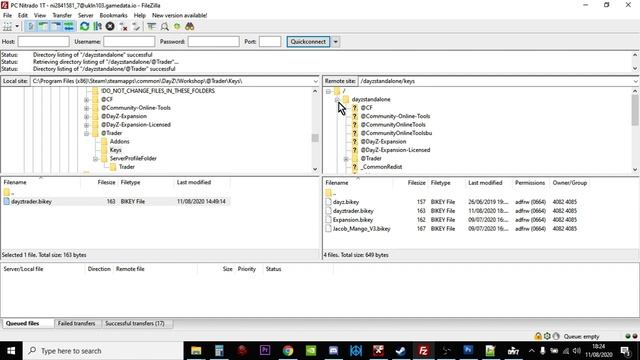Screen dimensions: 640x360
Task: Open the Bookmarks menu
Action: (113, 15)
